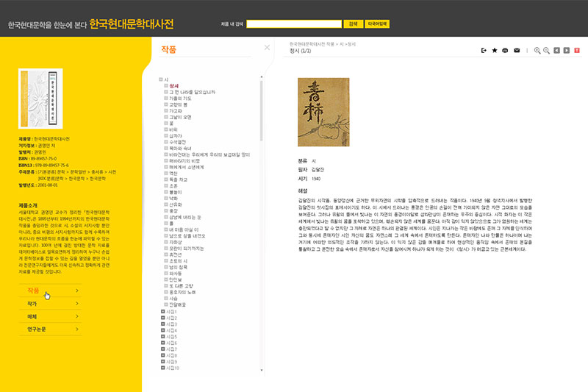
Task: Bookmark this entry with the star icon
Action: (x=495, y=50)
